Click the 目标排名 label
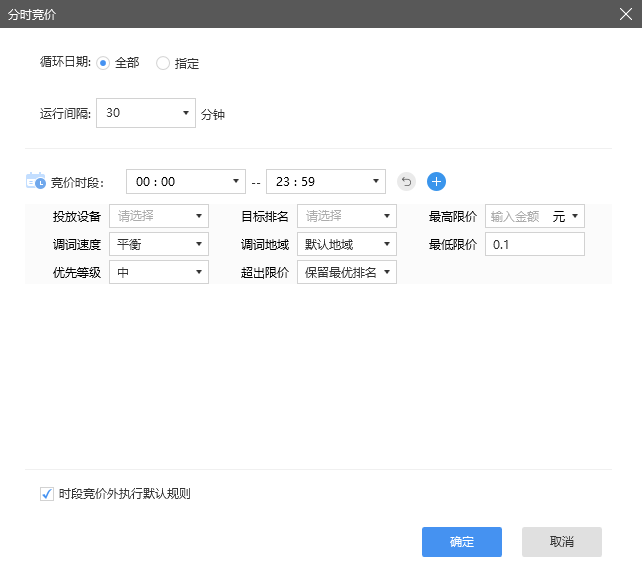642x577 pixels. pyautogui.click(x=265, y=216)
